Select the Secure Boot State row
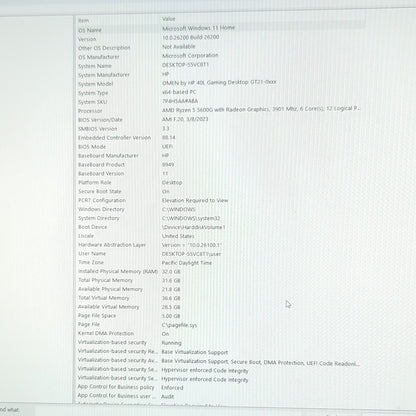Viewport: 416px width, 416px height. point(220,191)
